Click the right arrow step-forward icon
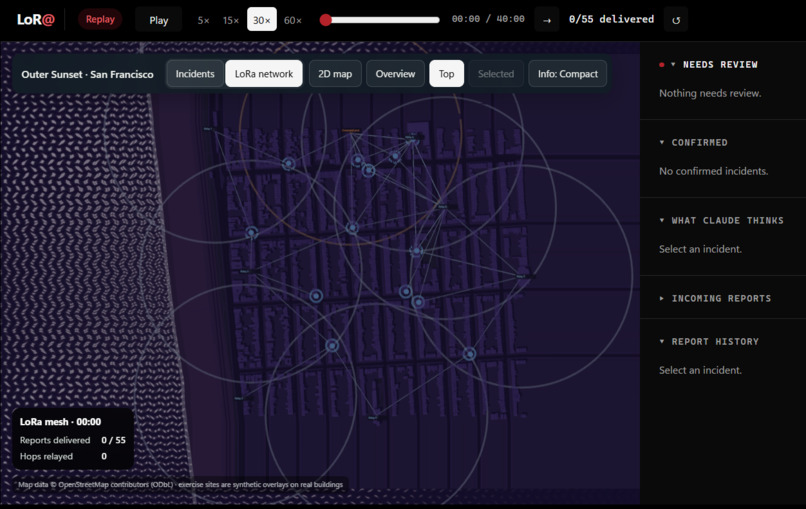The width and height of the screenshot is (806, 509). tap(547, 20)
